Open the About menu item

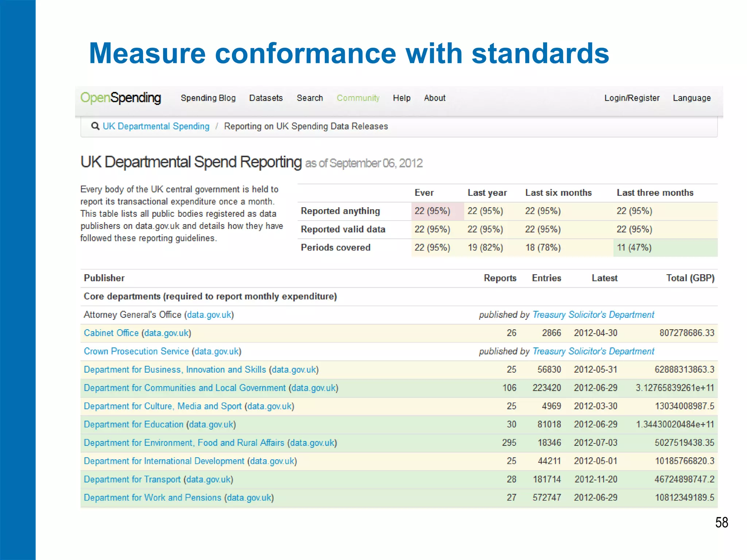pos(435,98)
